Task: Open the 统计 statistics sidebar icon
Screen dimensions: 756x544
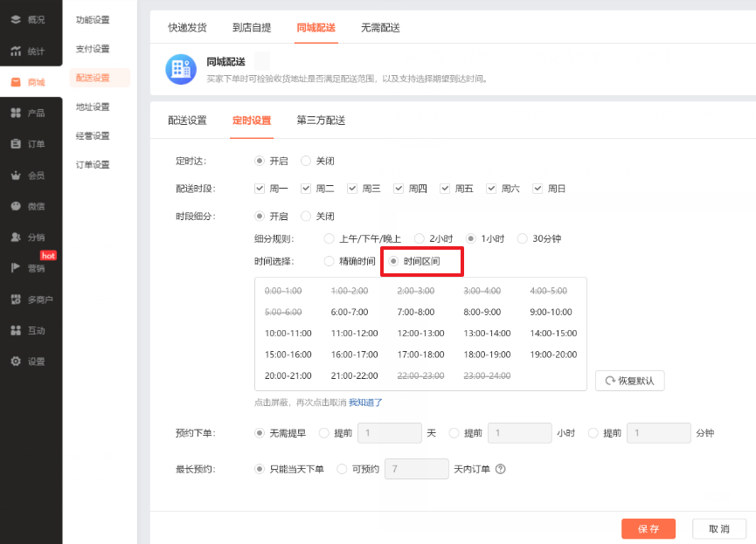Action: [16, 51]
